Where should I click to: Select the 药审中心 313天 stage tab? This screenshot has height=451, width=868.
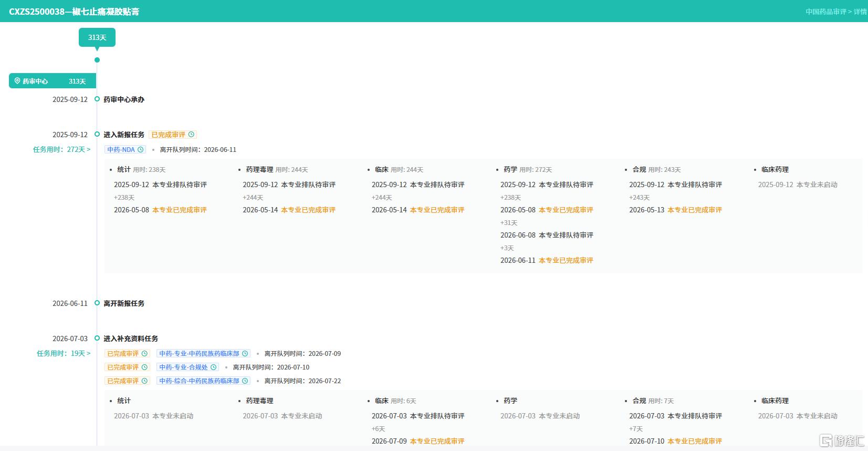click(53, 81)
